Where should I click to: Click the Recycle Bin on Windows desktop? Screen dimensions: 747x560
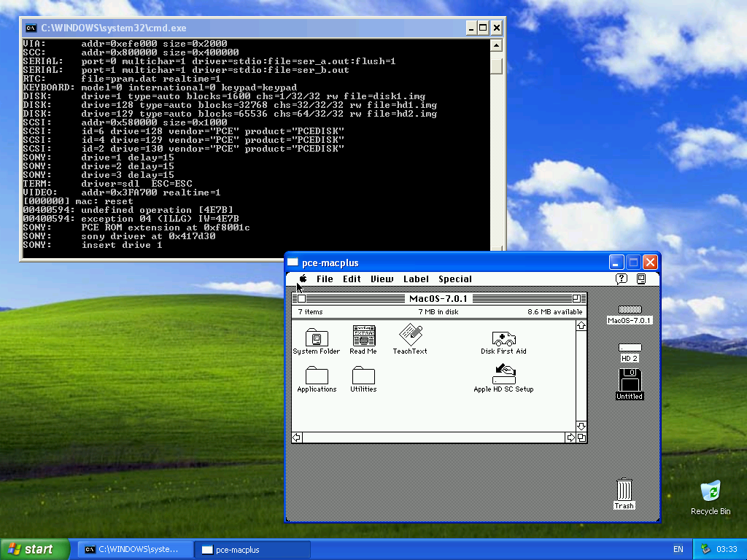(711, 492)
